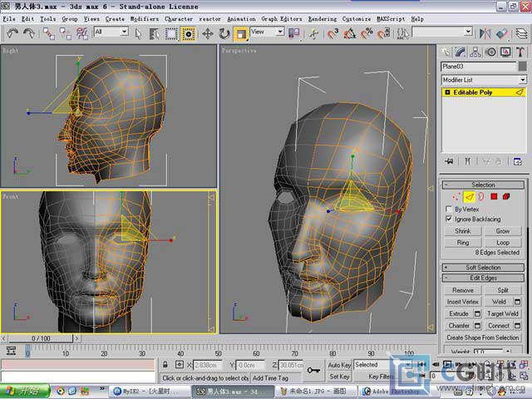The height and width of the screenshot is (399, 532).
Task: Open the MAXScript menu
Action: (391, 19)
